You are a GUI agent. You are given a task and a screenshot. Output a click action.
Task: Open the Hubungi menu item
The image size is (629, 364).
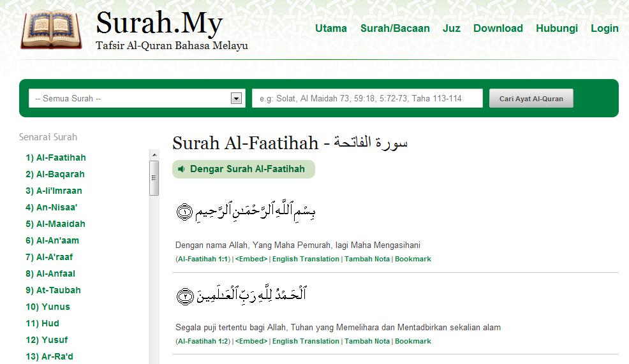(x=557, y=29)
